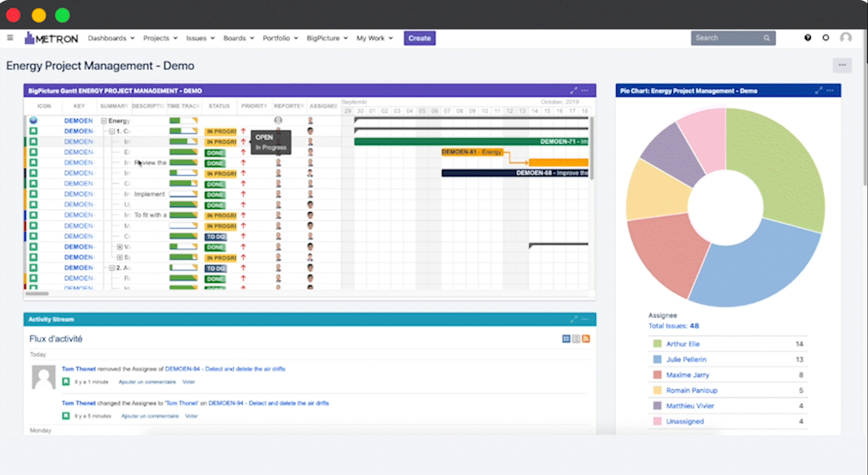Click Romain Panloup in pie legend
The width and height of the screenshot is (868, 475).
[x=692, y=390]
